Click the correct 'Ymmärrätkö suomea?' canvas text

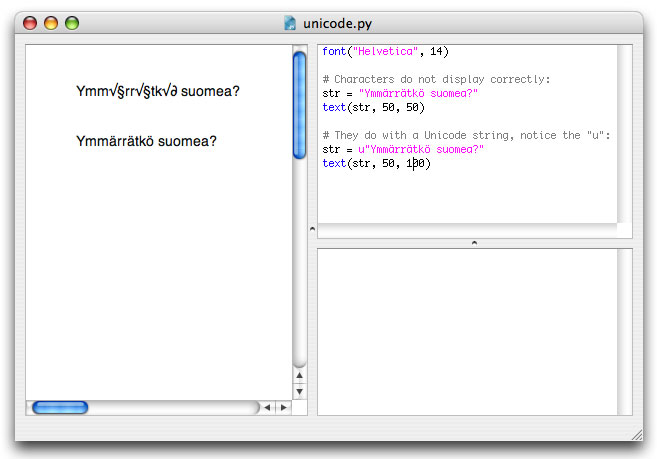click(146, 141)
